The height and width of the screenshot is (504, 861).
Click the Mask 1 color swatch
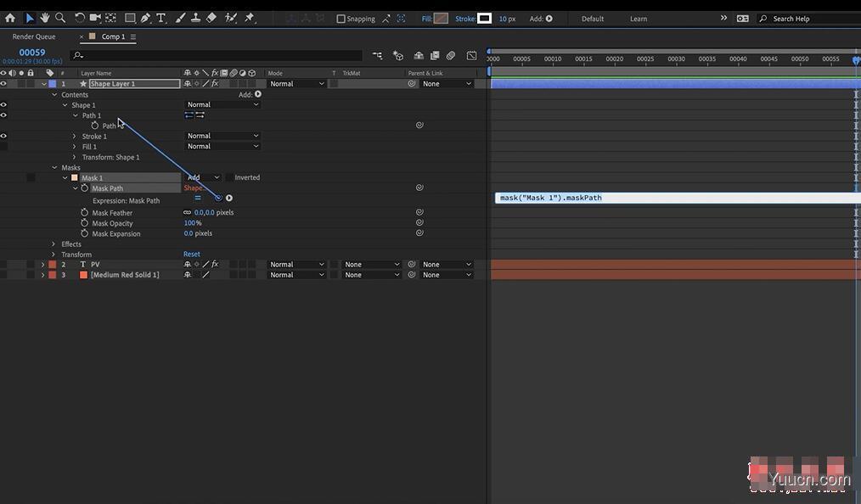[x=74, y=177]
